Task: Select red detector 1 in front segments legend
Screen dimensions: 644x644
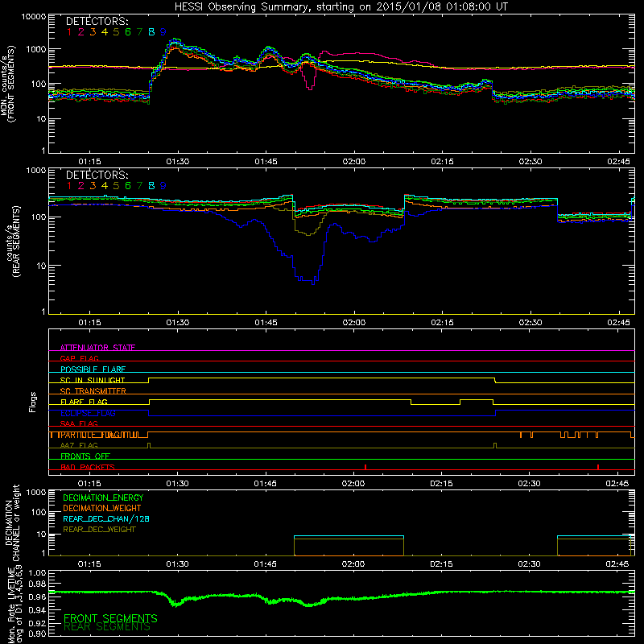Action: [x=69, y=31]
